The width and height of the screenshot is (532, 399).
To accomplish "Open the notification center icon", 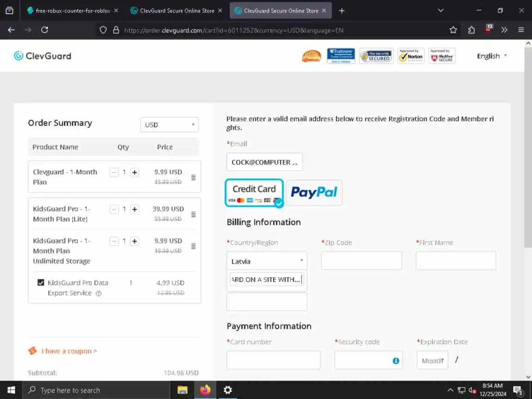I will (x=518, y=391).
